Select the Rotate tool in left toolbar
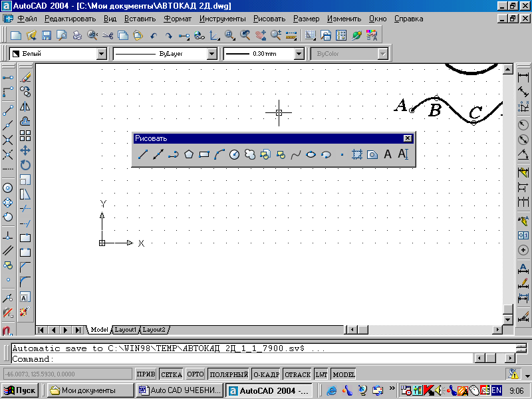 (25, 165)
